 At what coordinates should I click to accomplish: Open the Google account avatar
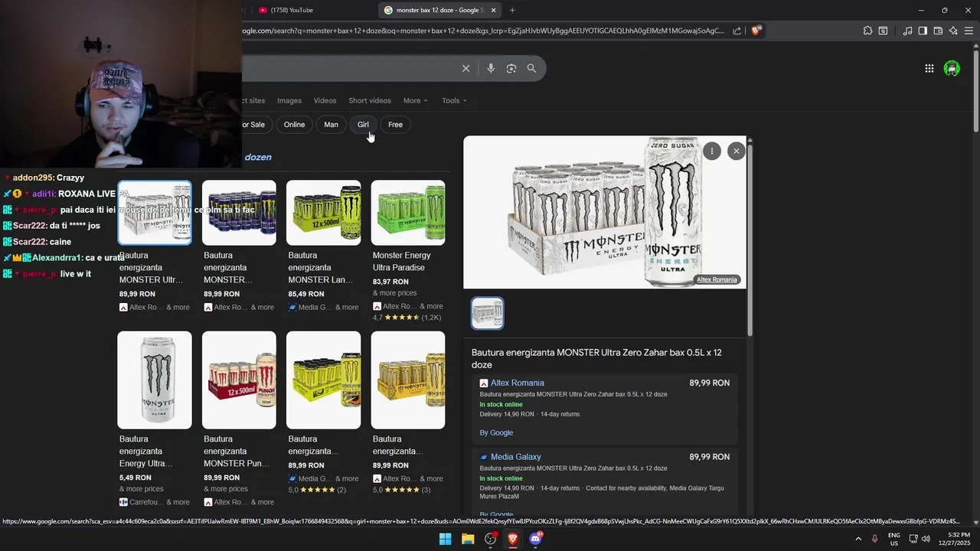(952, 68)
